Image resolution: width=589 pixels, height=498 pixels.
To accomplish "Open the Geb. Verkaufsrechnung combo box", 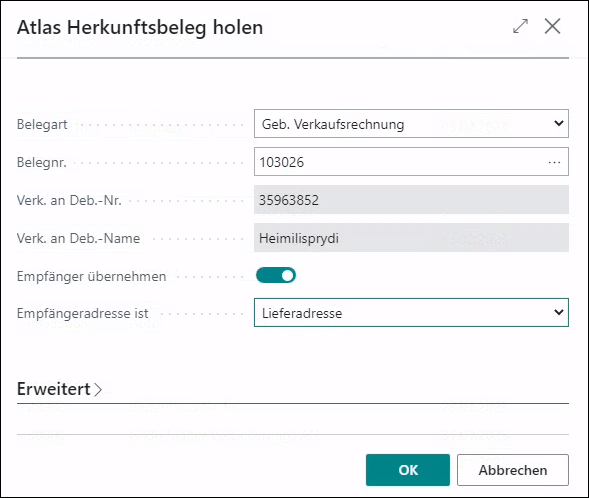I will (x=411, y=124).
